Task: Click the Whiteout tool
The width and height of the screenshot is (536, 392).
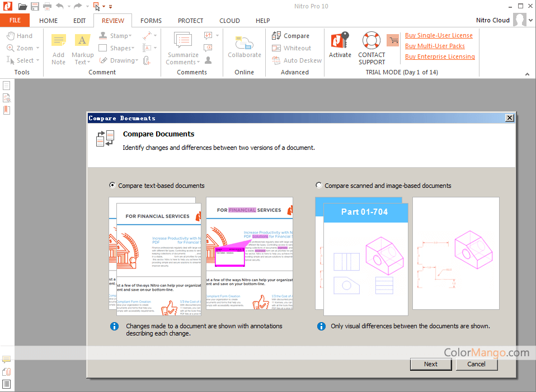Action: (x=291, y=48)
